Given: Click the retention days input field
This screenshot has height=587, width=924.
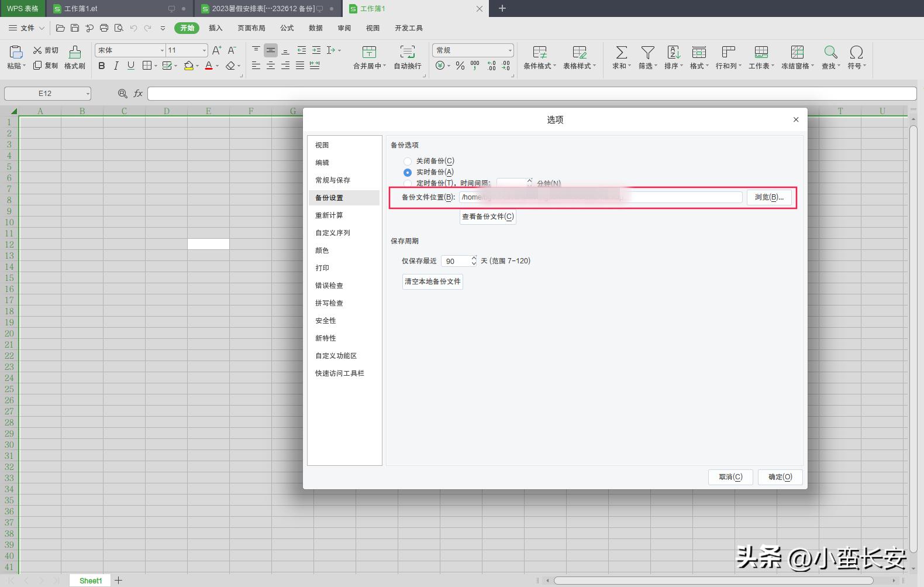Looking at the screenshot, I should tap(456, 261).
